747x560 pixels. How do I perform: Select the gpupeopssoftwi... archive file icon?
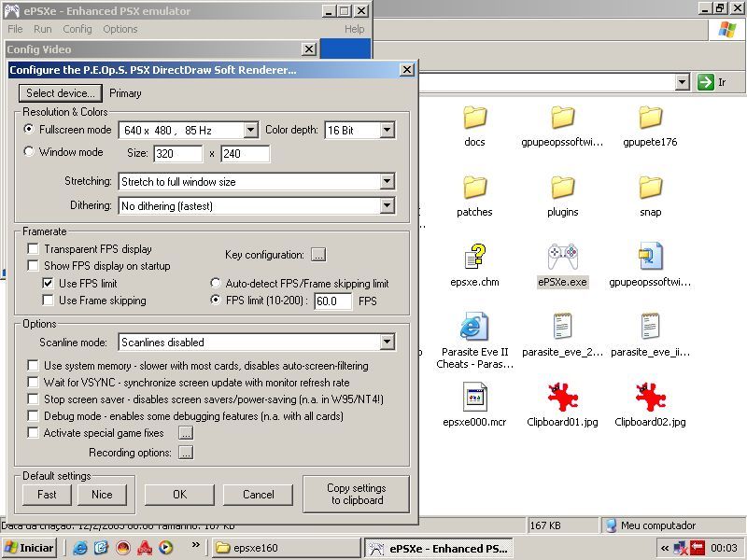coord(650,256)
